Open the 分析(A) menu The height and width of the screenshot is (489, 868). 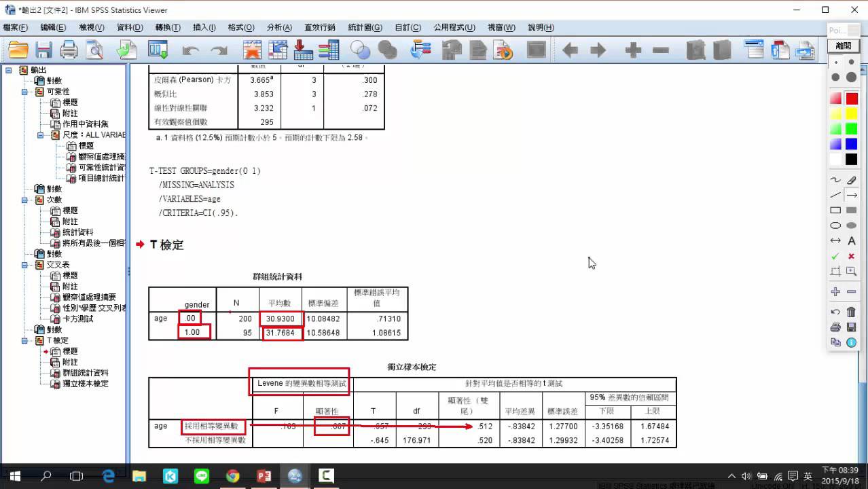(x=279, y=27)
